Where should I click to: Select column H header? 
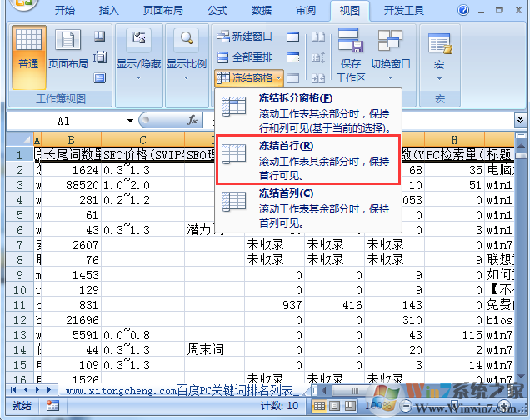(454, 139)
